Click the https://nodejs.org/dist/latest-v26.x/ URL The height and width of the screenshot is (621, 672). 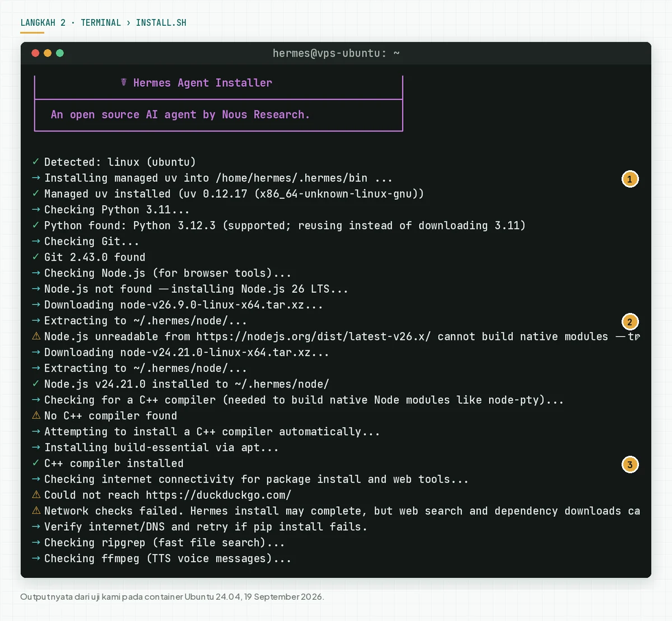click(314, 337)
